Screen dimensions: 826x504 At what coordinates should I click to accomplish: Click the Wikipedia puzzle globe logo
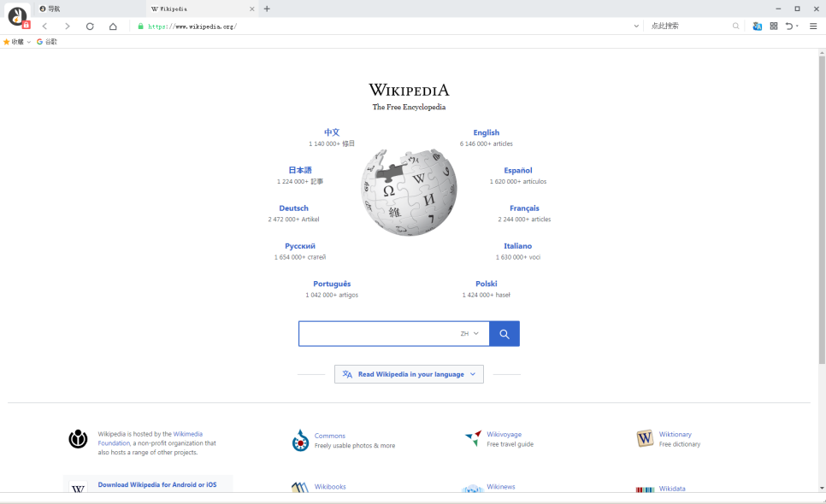(x=409, y=192)
